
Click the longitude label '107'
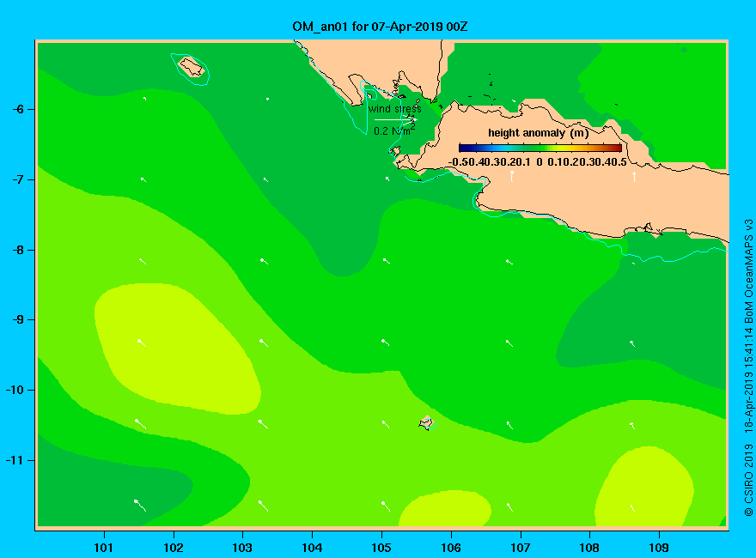521,548
